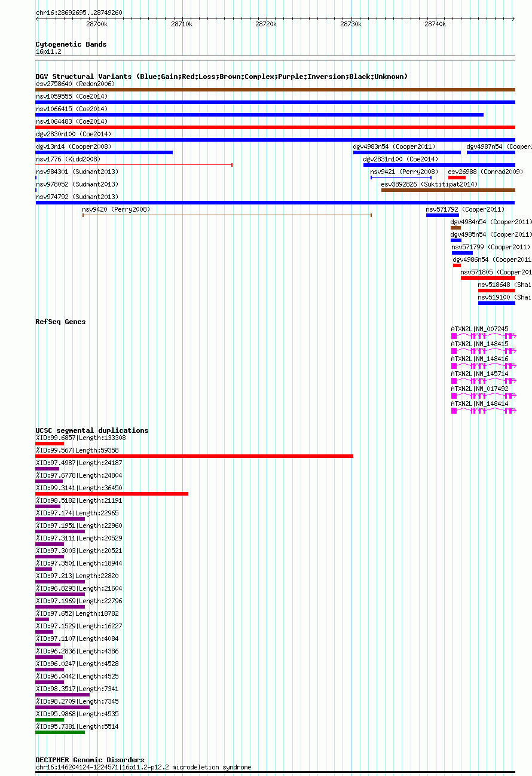This screenshot has width=532, height=776.
Task: Open esv26988 (Conrad2009) variant
Action: click(457, 178)
